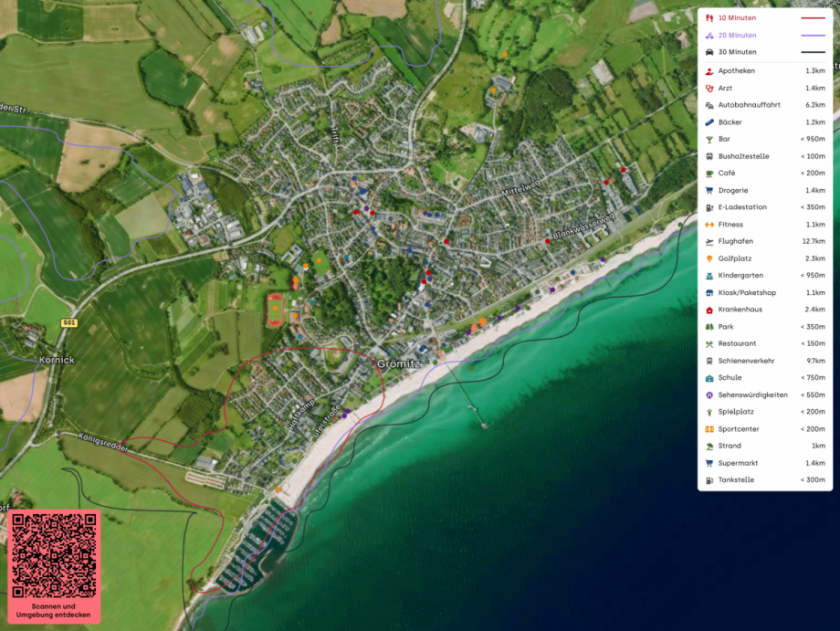
Task: Select the E-Ladestation charging icon
Action: (x=709, y=207)
